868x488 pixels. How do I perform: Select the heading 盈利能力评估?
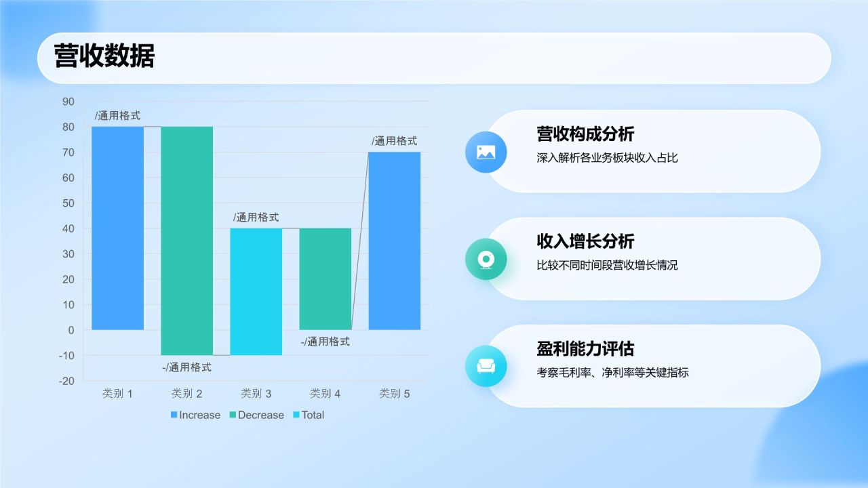(585, 349)
